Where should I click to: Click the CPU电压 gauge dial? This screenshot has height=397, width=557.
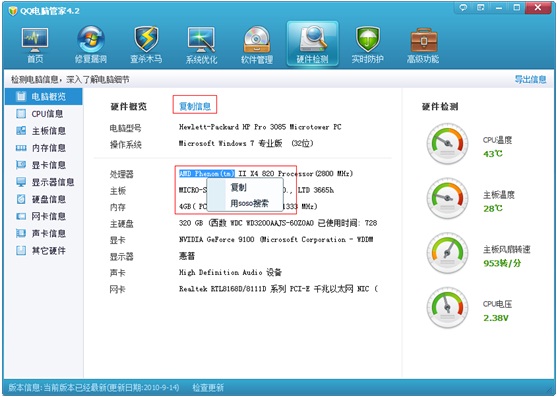447,308
